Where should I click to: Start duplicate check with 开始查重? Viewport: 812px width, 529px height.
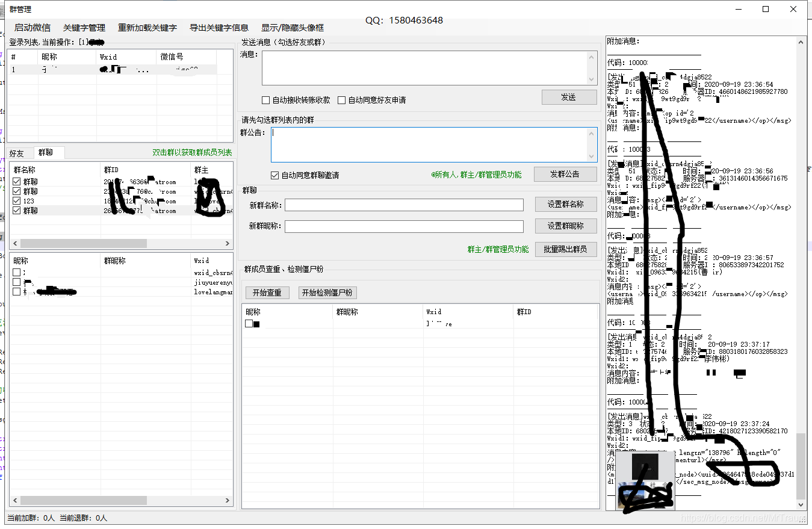pos(267,292)
